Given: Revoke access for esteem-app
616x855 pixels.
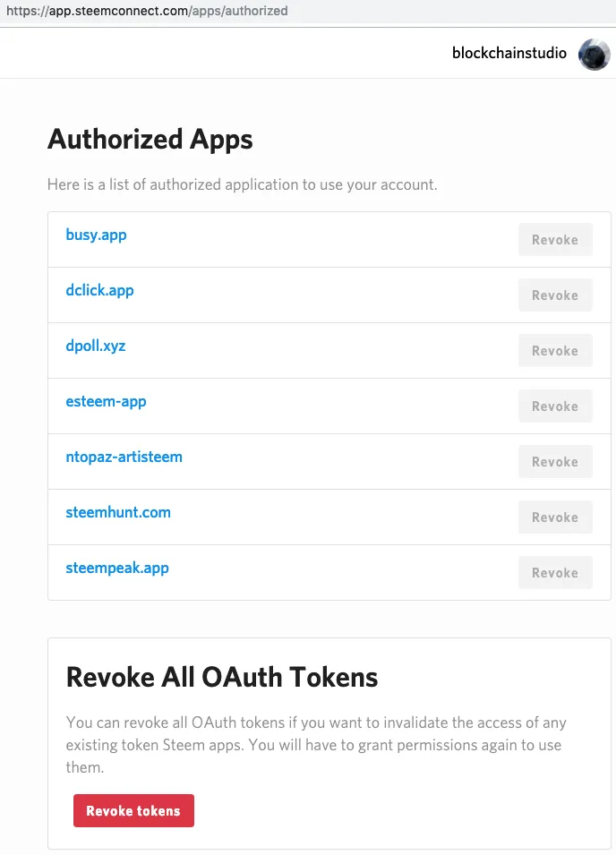Looking at the screenshot, I should [x=555, y=406].
